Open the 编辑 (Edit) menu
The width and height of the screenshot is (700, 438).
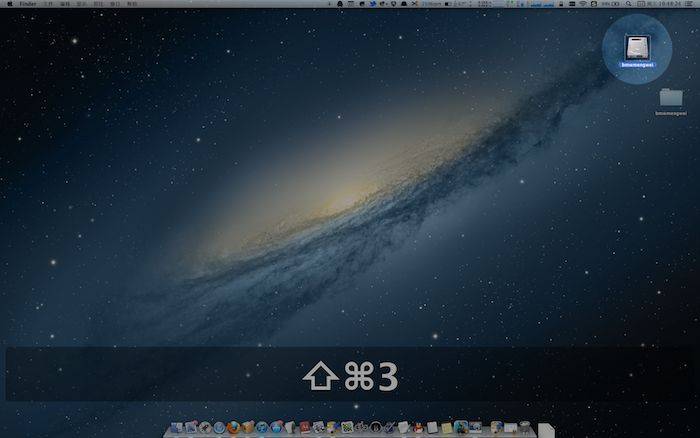[x=66, y=5]
